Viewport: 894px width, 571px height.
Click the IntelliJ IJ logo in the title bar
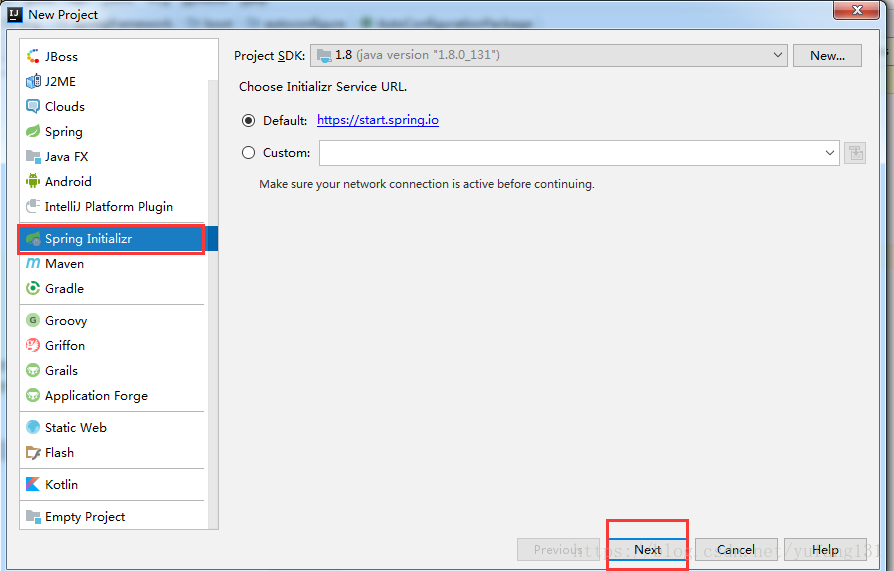point(15,14)
